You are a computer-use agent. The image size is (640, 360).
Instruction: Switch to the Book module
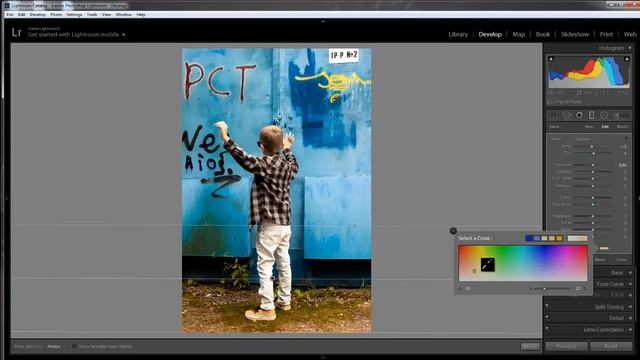tap(542, 34)
